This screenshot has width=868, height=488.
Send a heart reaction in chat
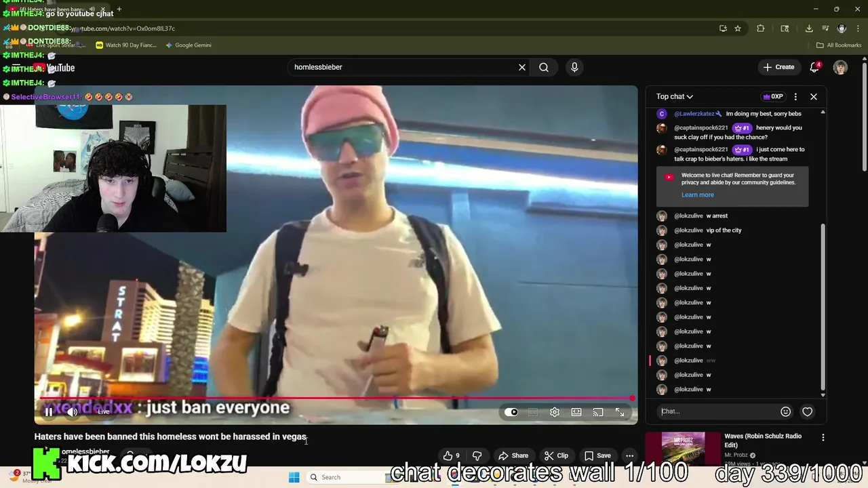click(x=808, y=411)
